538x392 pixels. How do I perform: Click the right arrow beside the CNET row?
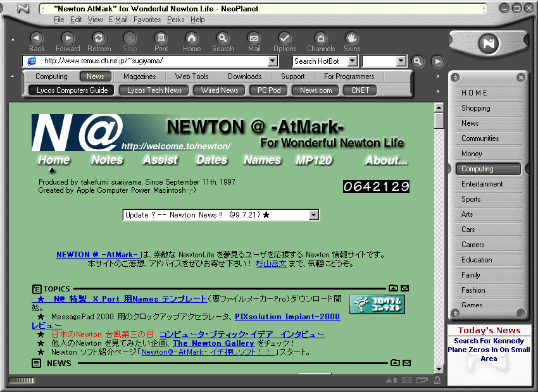pyautogui.click(x=438, y=91)
